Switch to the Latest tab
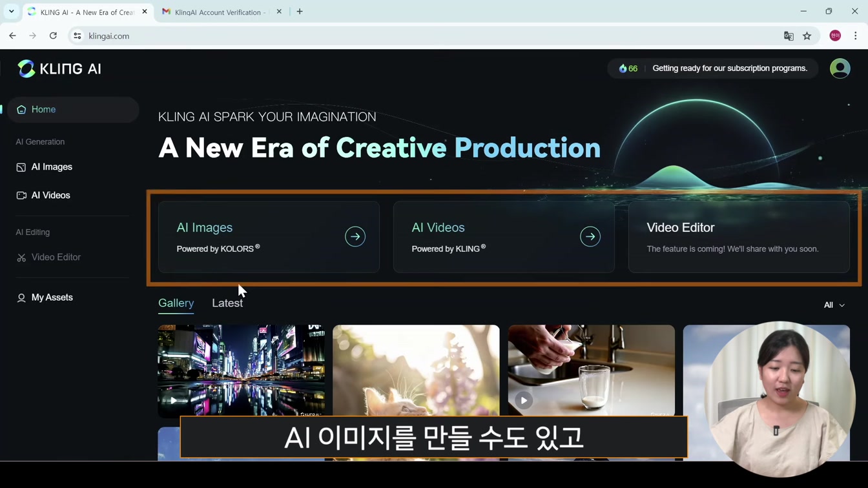The image size is (868, 488). pyautogui.click(x=227, y=303)
